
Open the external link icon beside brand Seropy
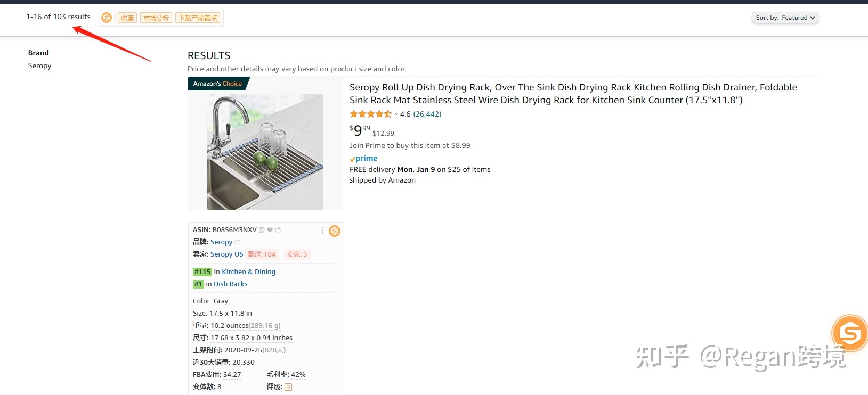click(x=238, y=242)
